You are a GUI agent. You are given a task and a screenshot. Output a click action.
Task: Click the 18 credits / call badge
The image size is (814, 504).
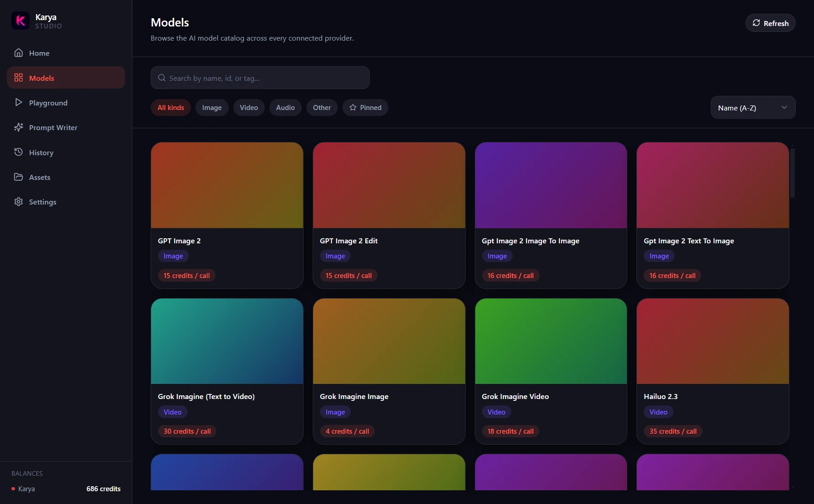pos(510,431)
